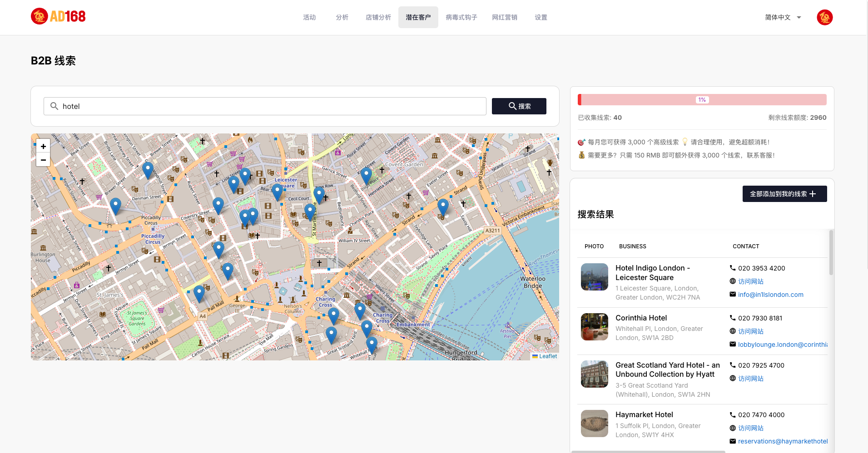Screen dimensions: 868x453
Task: Focus the hotel search input field
Action: point(265,106)
